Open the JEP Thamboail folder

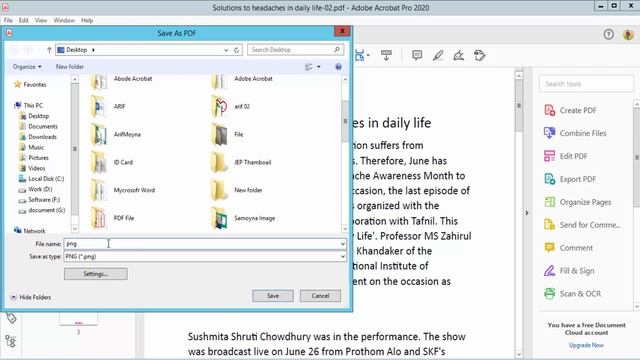[x=241, y=162]
